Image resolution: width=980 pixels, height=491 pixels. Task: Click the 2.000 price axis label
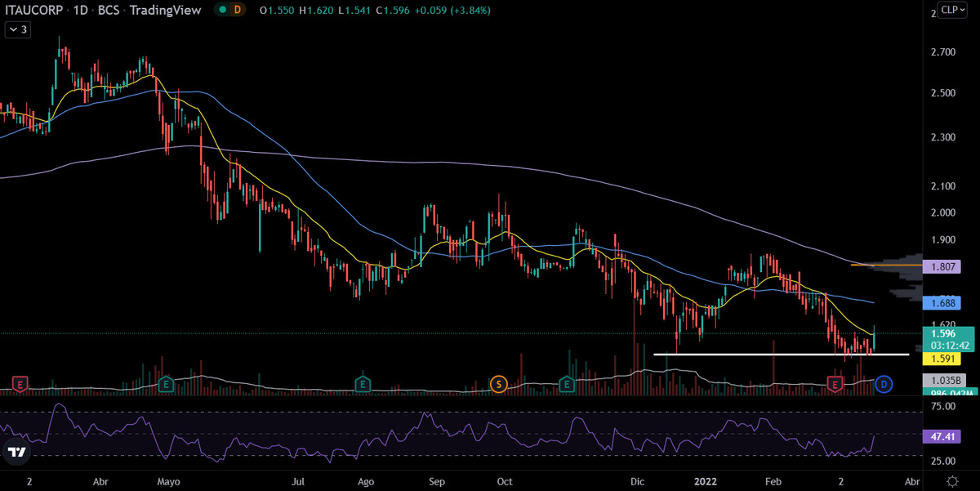click(942, 213)
